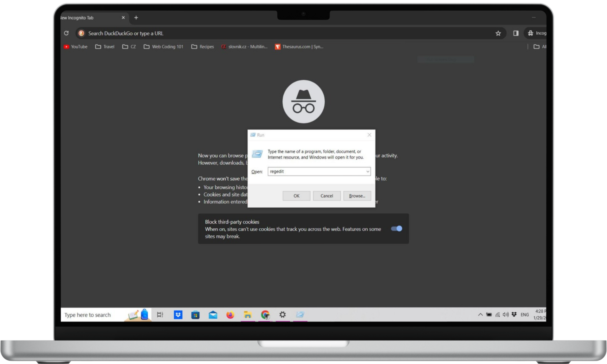Open the Web Coding 101 bookmarks folder
Image resolution: width=607 pixels, height=364 pixels.
point(164,47)
